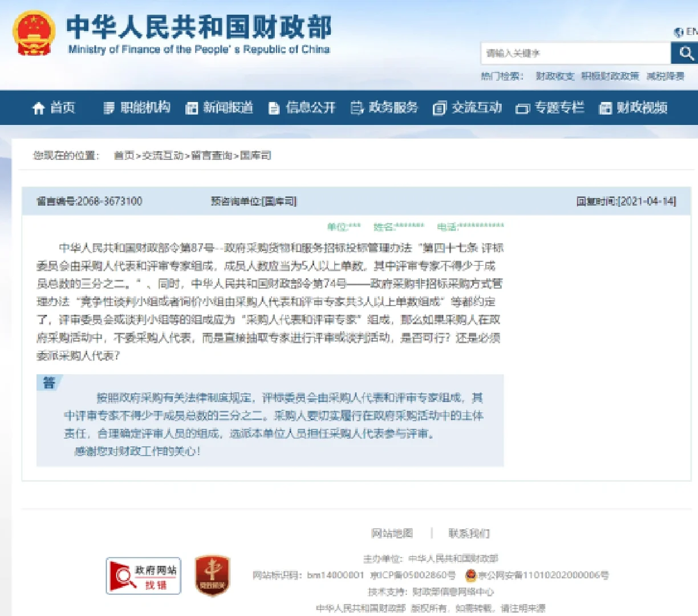Click the magnifier search icon
The height and width of the screenshot is (616, 698).
684,53
